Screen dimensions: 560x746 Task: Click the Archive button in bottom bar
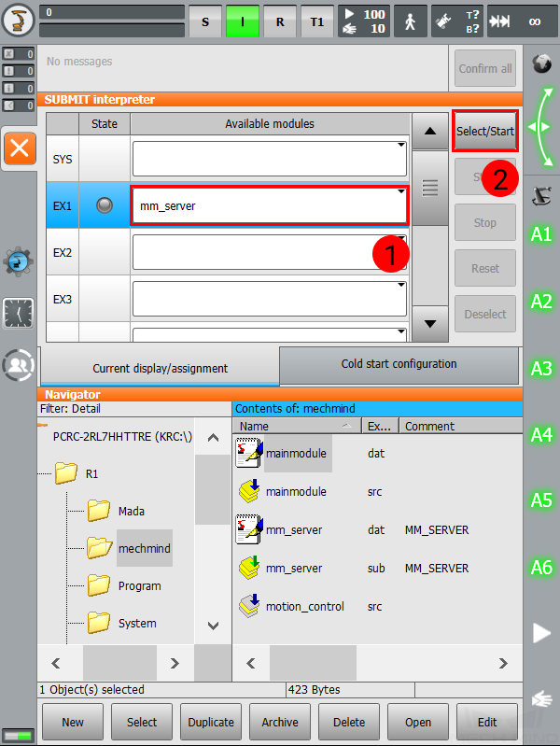pos(280,722)
